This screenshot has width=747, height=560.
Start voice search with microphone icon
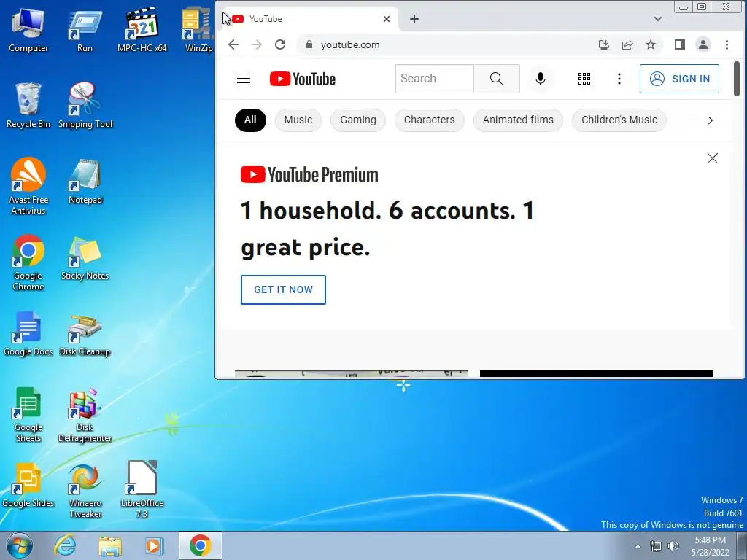coord(541,79)
